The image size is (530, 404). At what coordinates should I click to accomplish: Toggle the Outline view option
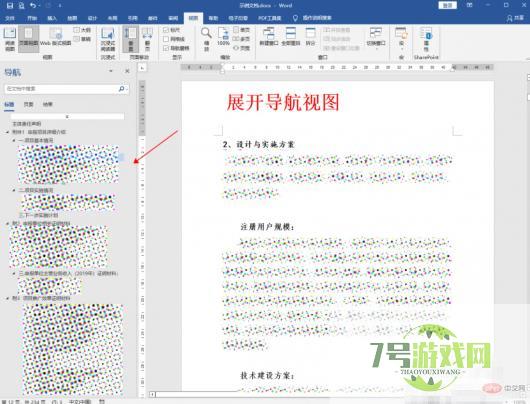point(82,30)
